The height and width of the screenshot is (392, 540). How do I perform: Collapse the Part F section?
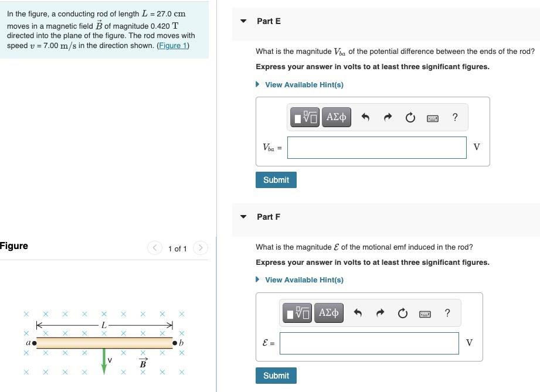coord(243,217)
